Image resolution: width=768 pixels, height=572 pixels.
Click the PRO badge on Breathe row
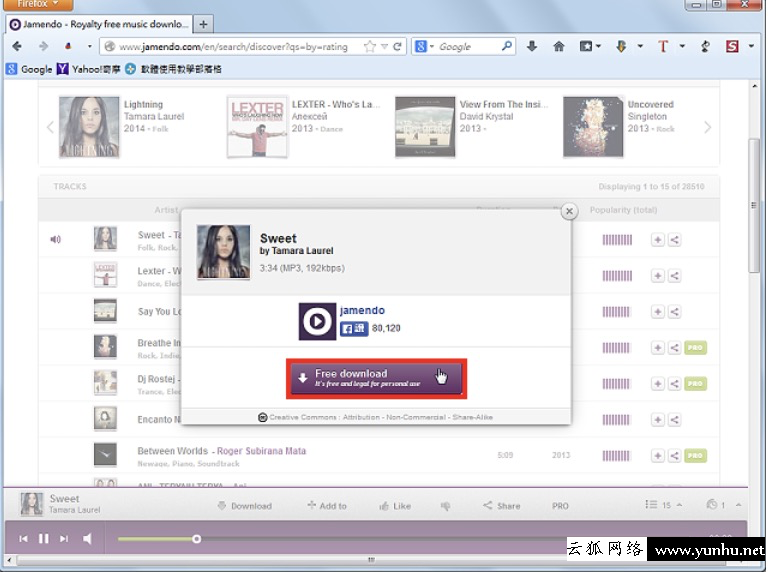pos(695,348)
